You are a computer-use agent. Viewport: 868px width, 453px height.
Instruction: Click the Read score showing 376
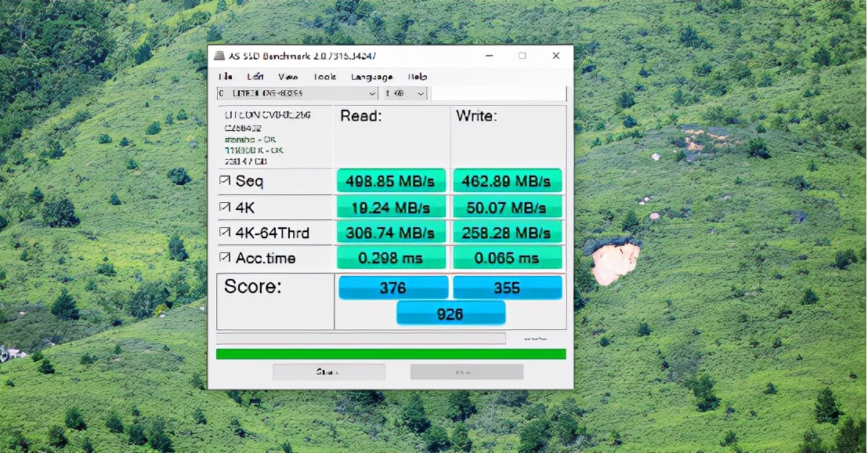point(392,288)
